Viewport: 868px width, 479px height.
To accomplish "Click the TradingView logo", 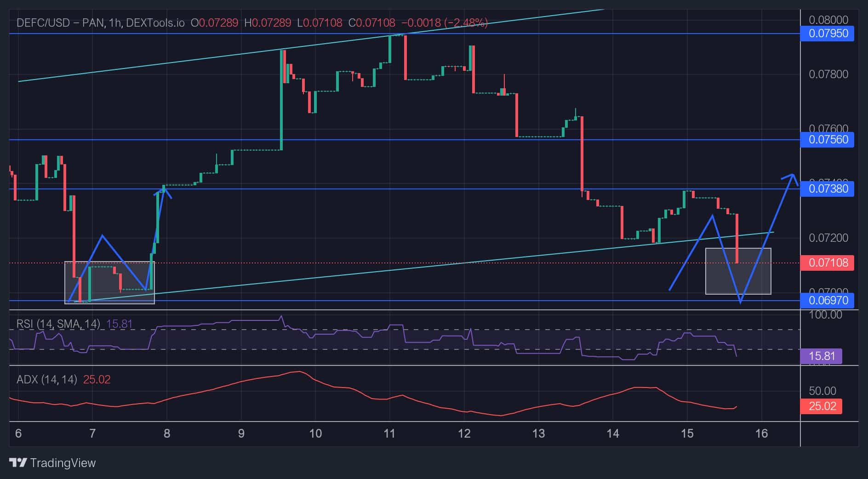I will (52, 462).
